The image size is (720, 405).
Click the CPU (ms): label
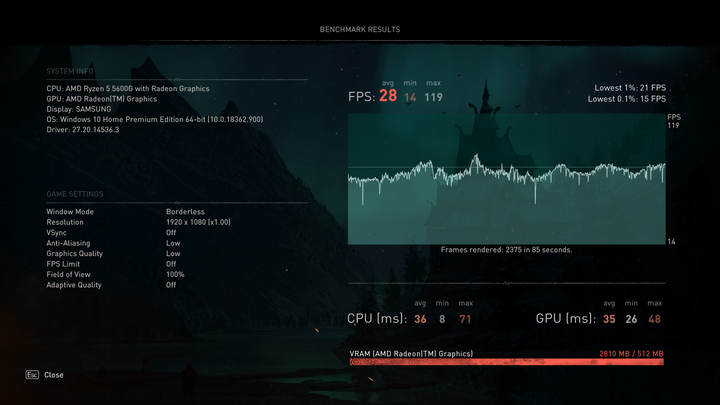377,319
